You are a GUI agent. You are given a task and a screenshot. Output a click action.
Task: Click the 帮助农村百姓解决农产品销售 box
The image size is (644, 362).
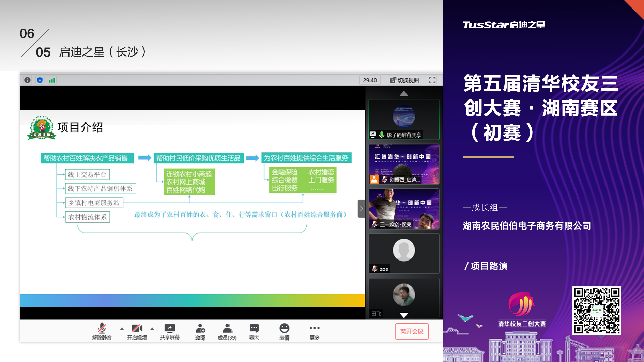[x=87, y=158]
